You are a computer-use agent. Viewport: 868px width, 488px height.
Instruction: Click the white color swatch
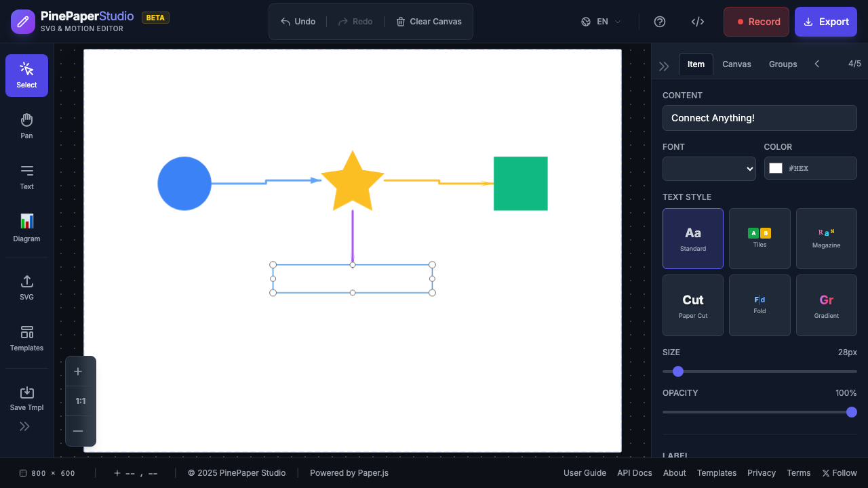click(x=775, y=169)
